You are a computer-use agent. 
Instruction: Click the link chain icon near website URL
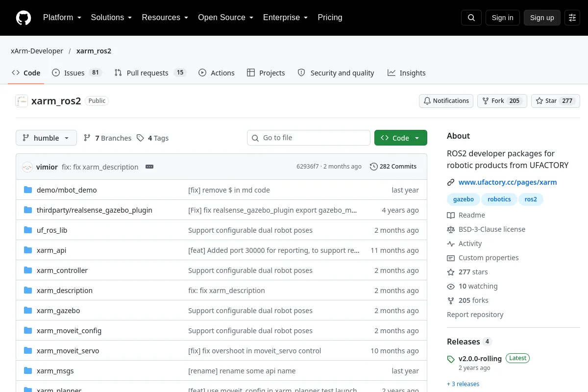click(x=451, y=182)
